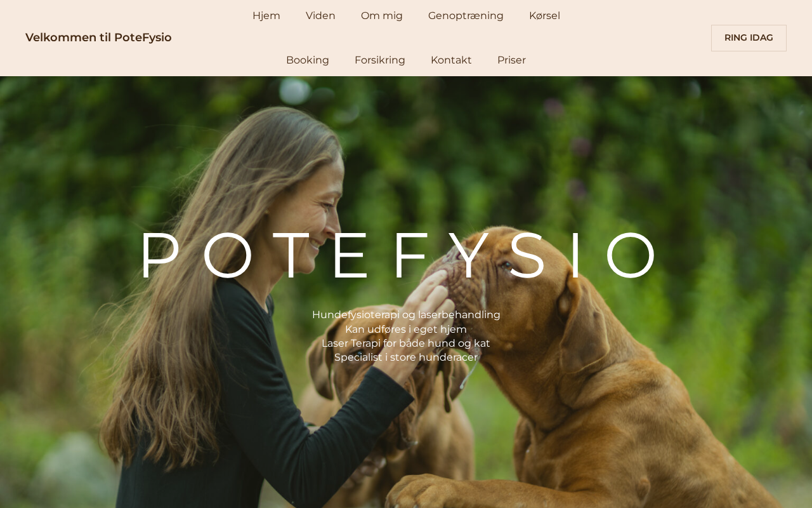The height and width of the screenshot is (508, 812).
Task: Click the Velkommen til PoteFysio site title
Action: [x=98, y=37]
